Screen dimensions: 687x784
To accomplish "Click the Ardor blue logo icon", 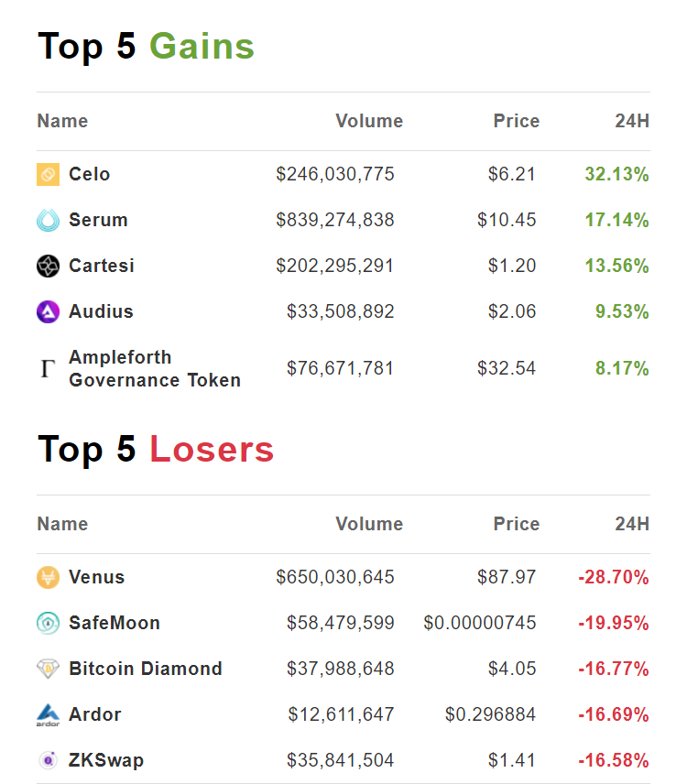I will [48, 715].
